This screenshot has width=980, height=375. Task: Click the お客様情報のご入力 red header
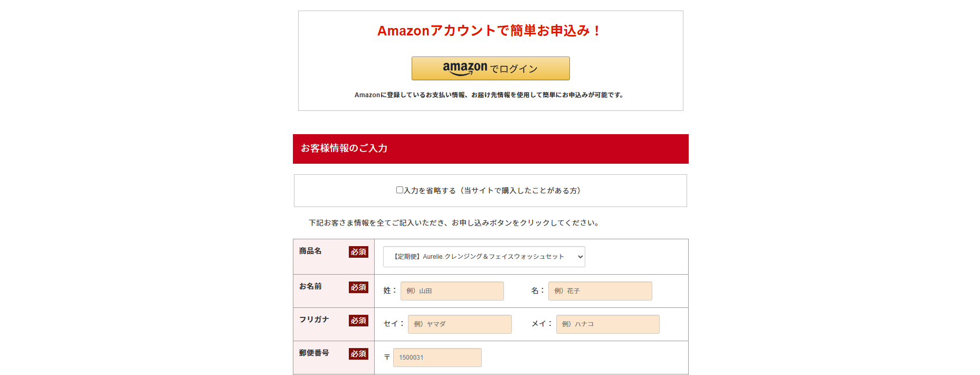tap(491, 149)
